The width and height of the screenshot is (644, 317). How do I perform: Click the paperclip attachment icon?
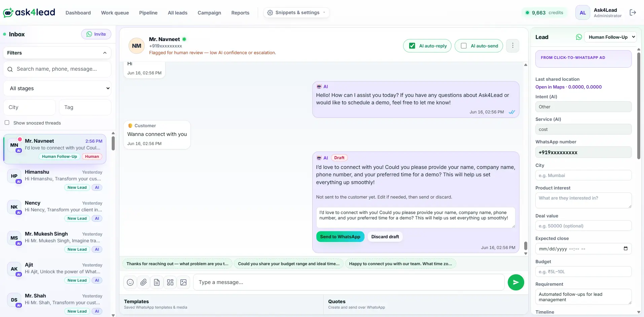(x=144, y=282)
